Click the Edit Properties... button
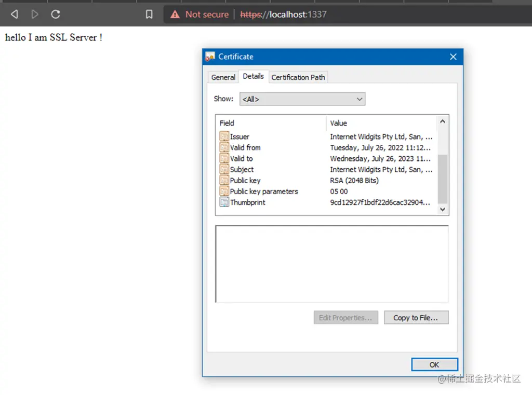The image size is (532, 395). tap(345, 318)
